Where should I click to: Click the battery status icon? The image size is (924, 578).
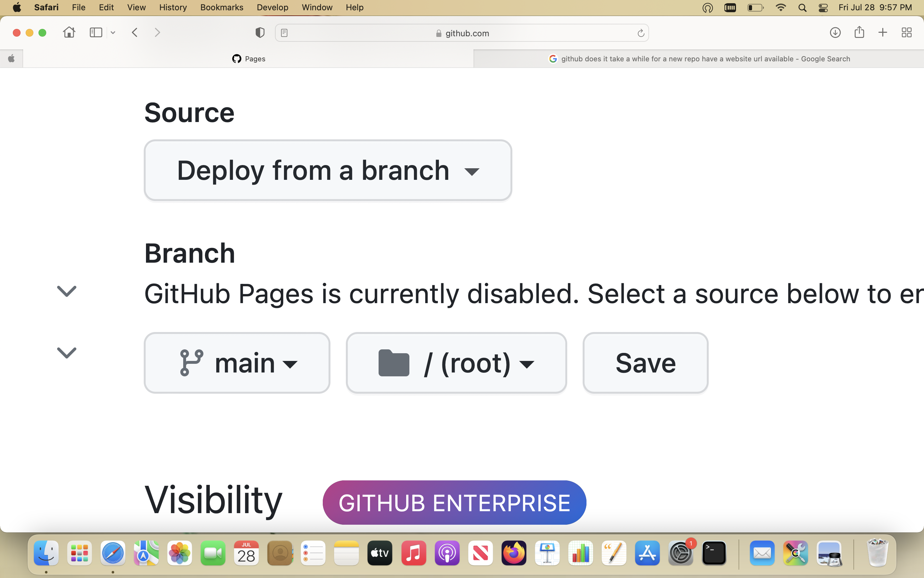pos(755,8)
